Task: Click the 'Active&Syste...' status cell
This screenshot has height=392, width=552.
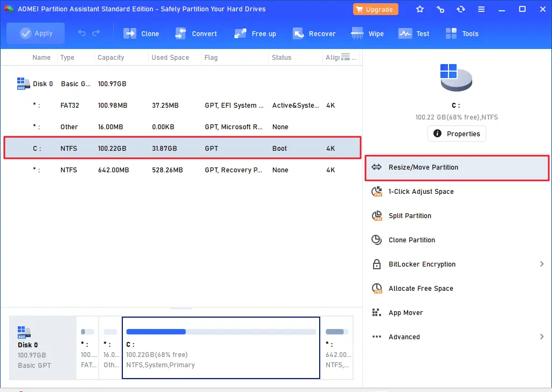Action: pos(296,105)
